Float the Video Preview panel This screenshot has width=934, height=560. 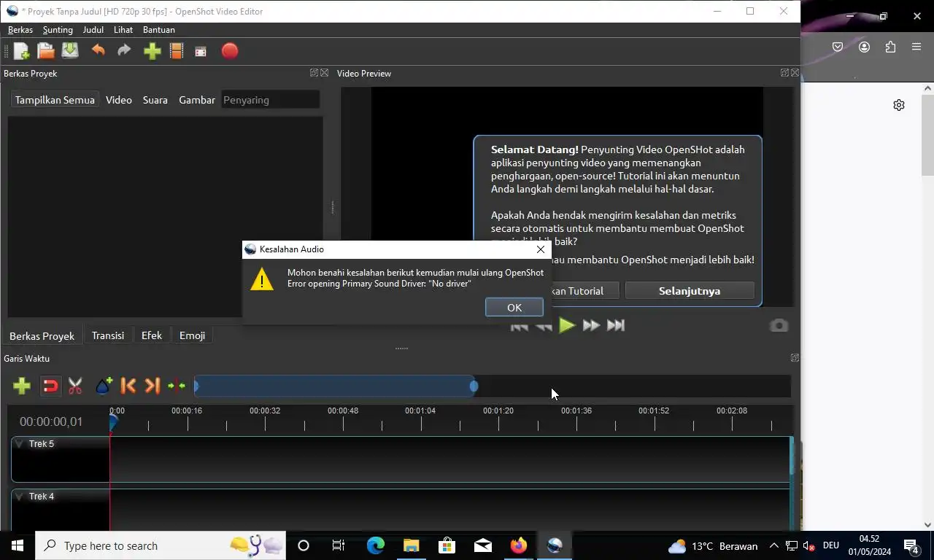pyautogui.click(x=784, y=73)
